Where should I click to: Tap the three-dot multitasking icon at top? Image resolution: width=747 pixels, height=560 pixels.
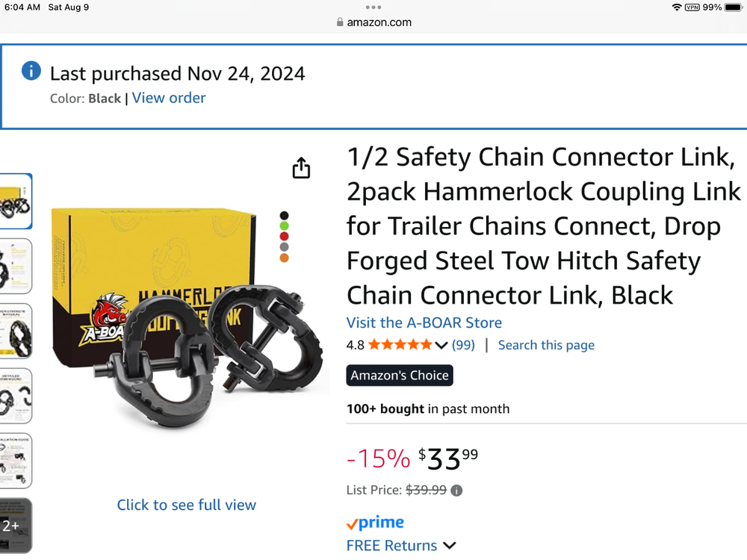373,7
